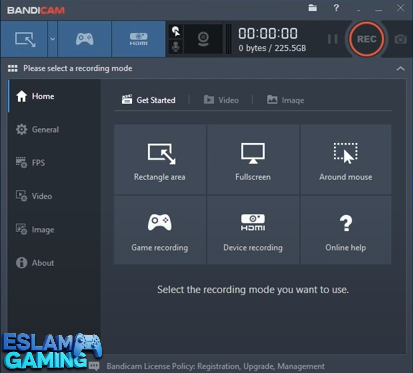Image resolution: width=413 pixels, height=373 pixels.
Task: Choose the Device recording tile
Action: coord(253,230)
